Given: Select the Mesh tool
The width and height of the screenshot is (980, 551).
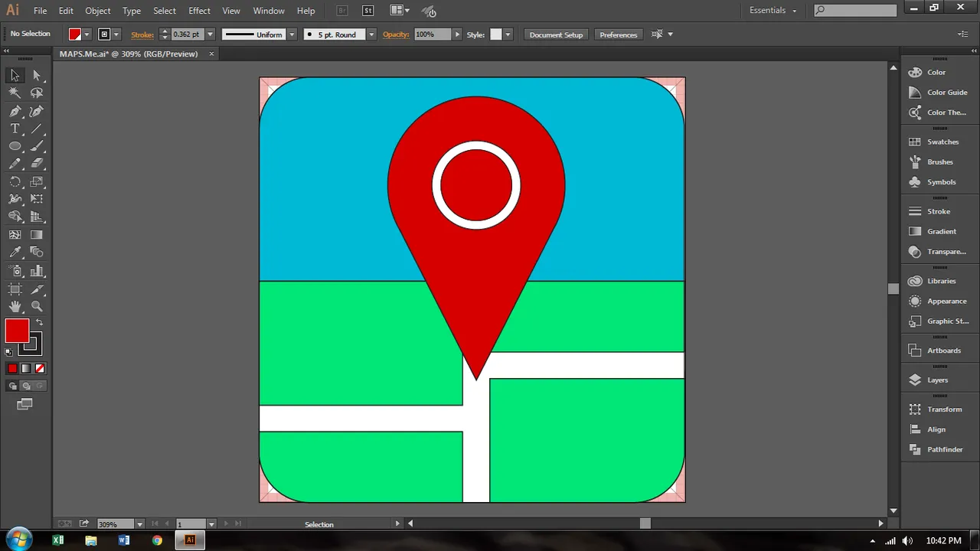Looking at the screenshot, I should [15, 235].
